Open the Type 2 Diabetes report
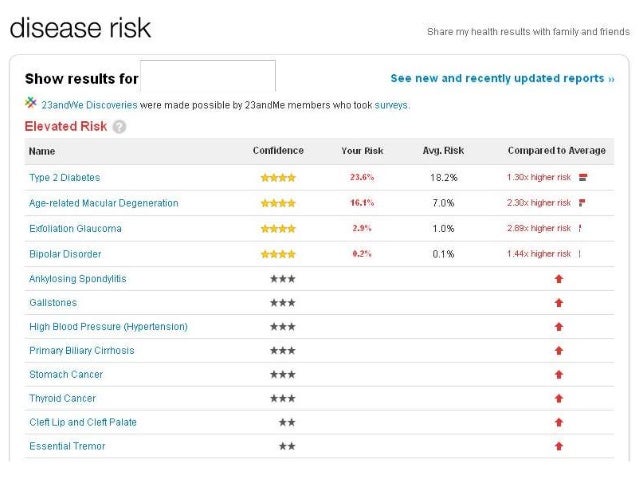This screenshot has width=638, height=479. pos(65,178)
